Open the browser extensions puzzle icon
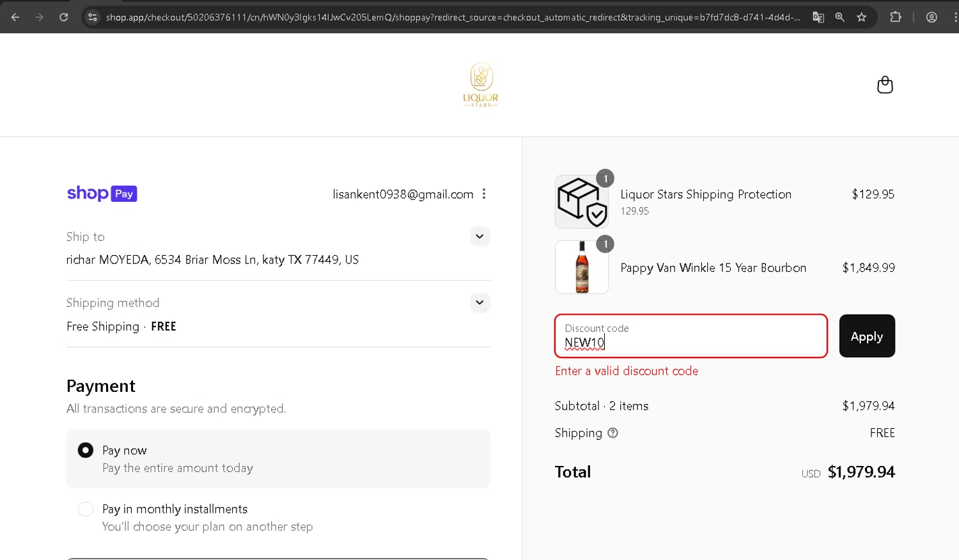Screen dimensions: 959x560 coord(895,17)
